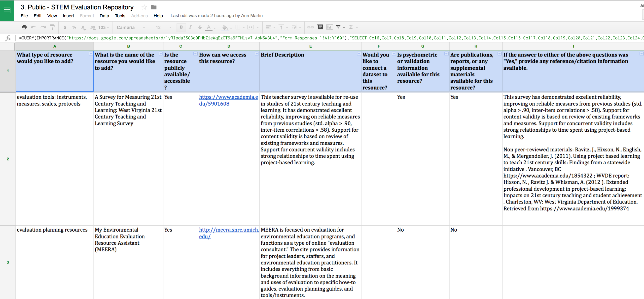The height and width of the screenshot is (299, 644).
Task: Toggle filter on 'publicly available' column
Action: pyautogui.click(x=195, y=54)
